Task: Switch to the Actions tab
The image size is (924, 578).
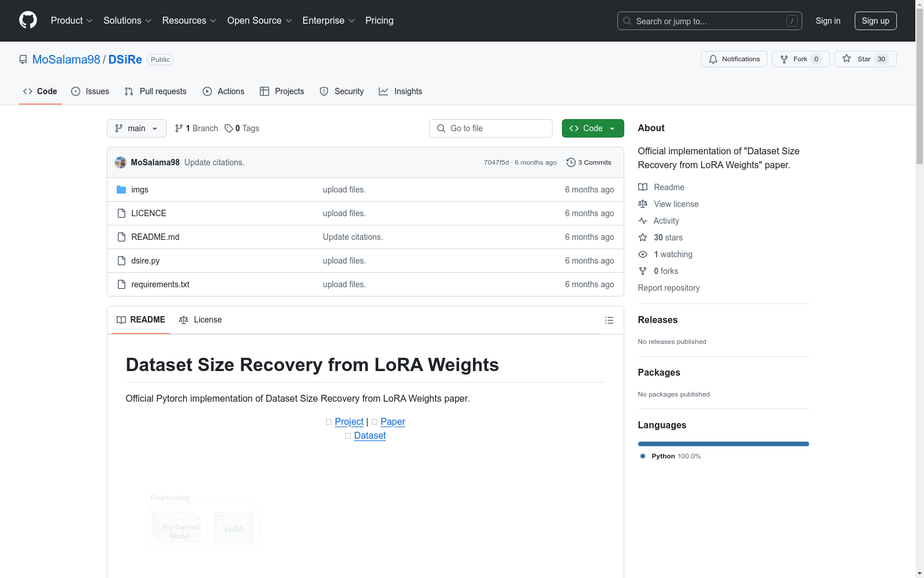Action: 223,91
